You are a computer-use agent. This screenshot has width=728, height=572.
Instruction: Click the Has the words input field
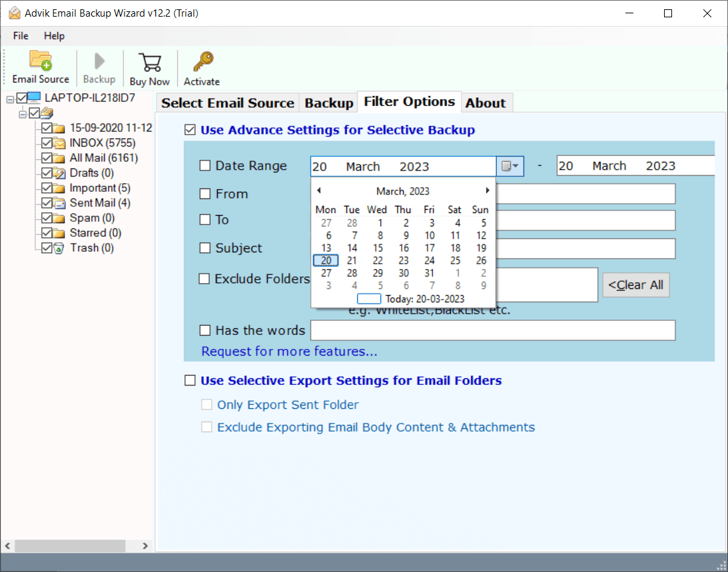click(493, 330)
